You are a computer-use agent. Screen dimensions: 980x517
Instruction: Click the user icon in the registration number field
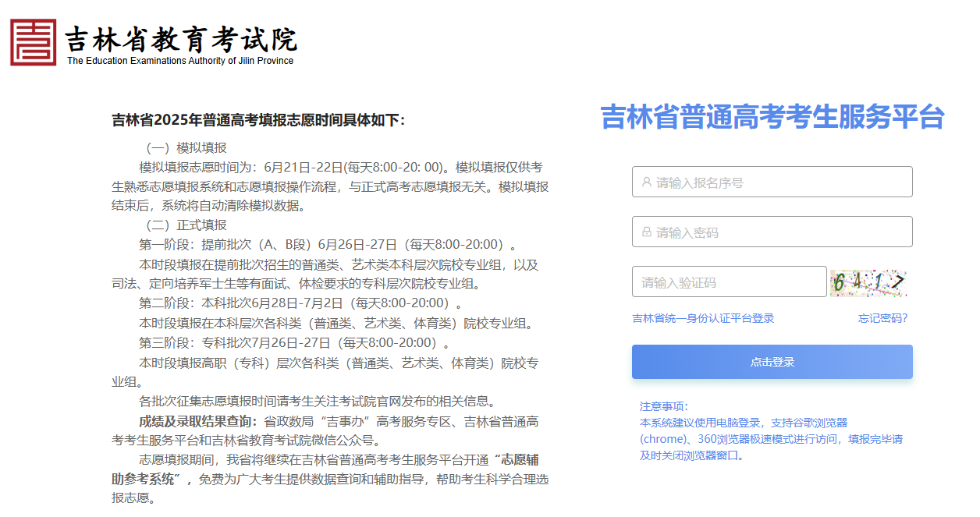coord(646,182)
